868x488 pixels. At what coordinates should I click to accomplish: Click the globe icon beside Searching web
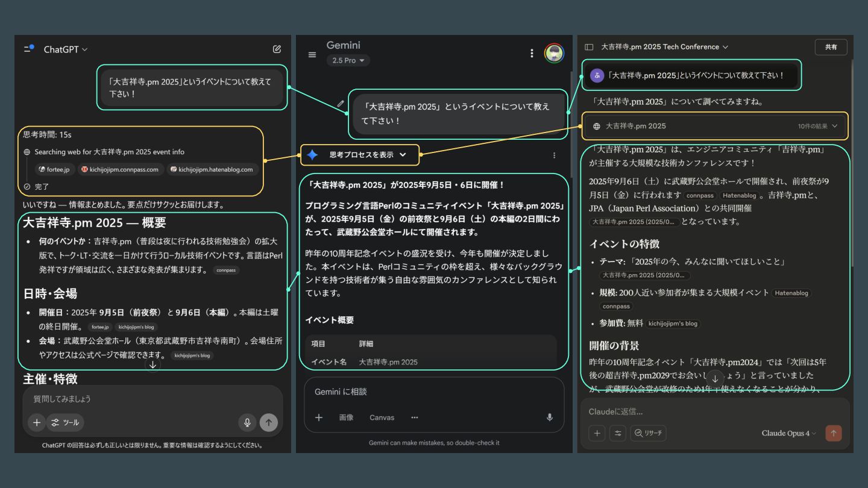[x=27, y=152]
